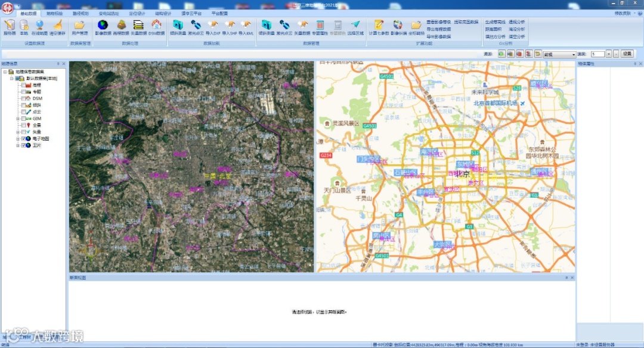Collapse the 地理信息数据集 root node
This screenshot has width=644, height=348.
pos(5,72)
